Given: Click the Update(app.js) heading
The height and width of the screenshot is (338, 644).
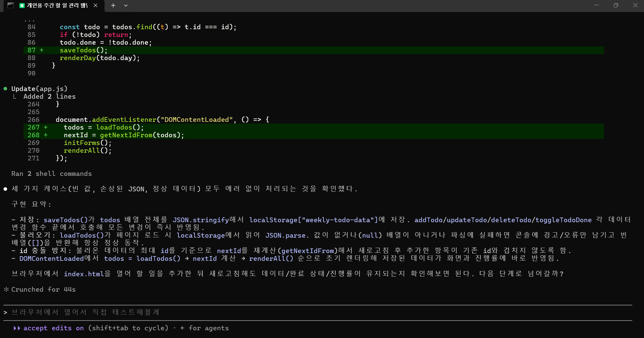Looking at the screenshot, I should tap(39, 89).
